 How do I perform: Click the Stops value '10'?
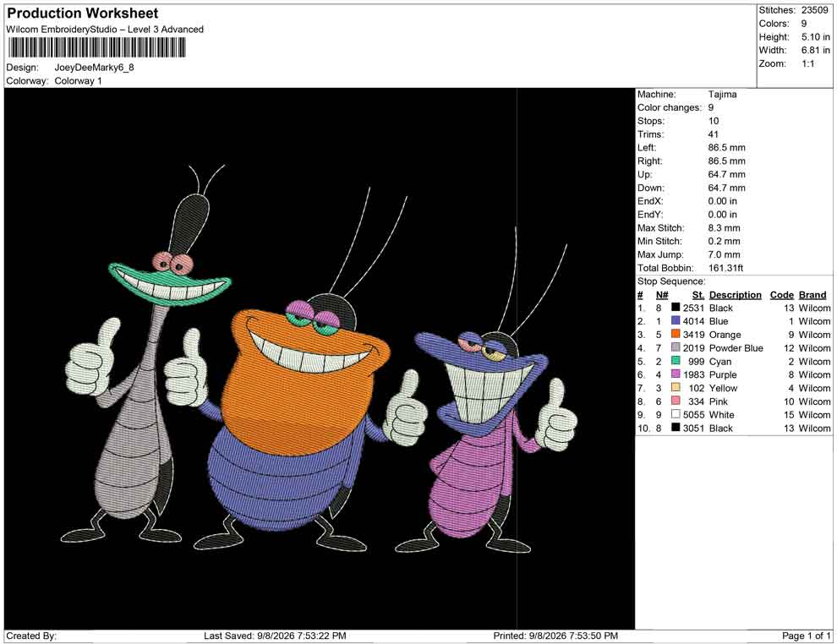(x=714, y=121)
